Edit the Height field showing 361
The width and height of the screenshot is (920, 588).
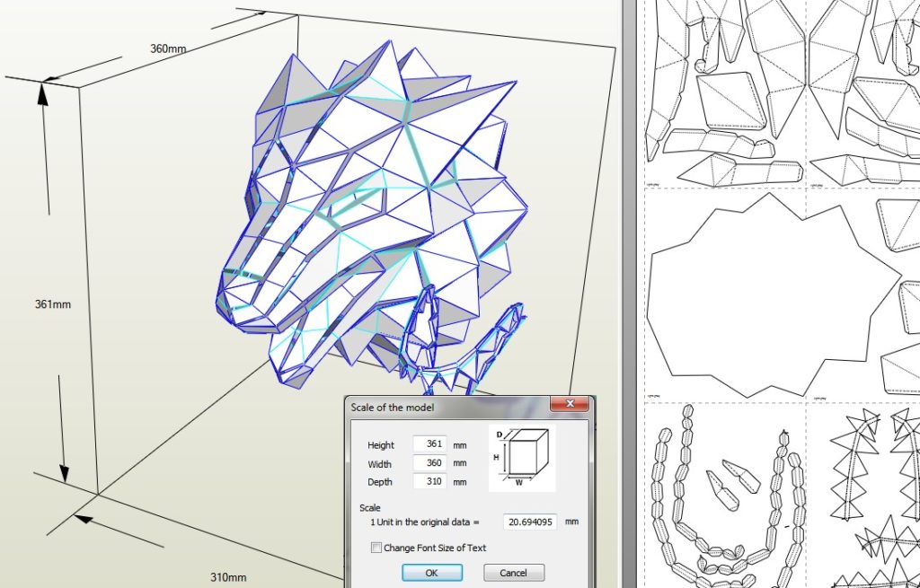[429, 444]
